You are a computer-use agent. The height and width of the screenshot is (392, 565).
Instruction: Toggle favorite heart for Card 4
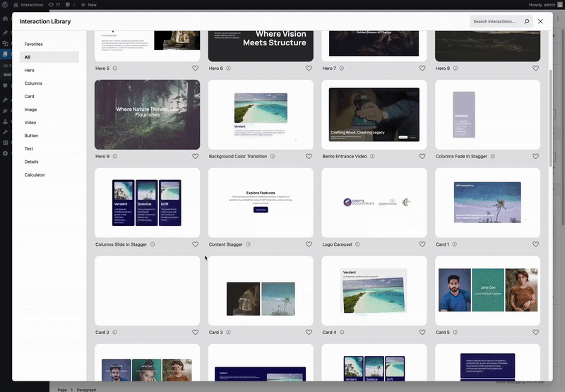(x=422, y=332)
